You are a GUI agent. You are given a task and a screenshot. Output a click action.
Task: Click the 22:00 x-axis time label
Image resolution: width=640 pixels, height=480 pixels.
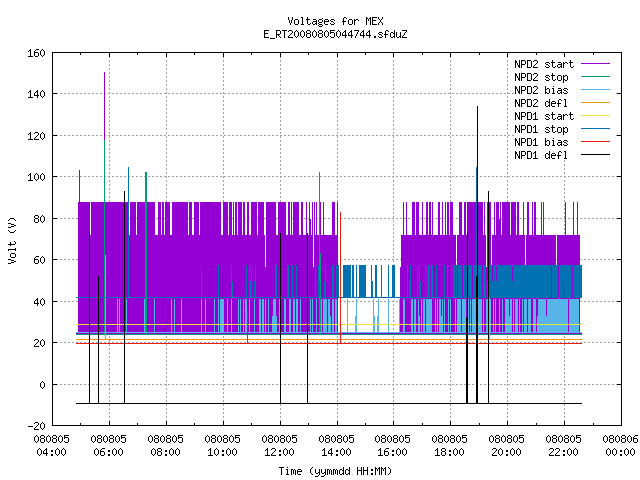coord(564,452)
